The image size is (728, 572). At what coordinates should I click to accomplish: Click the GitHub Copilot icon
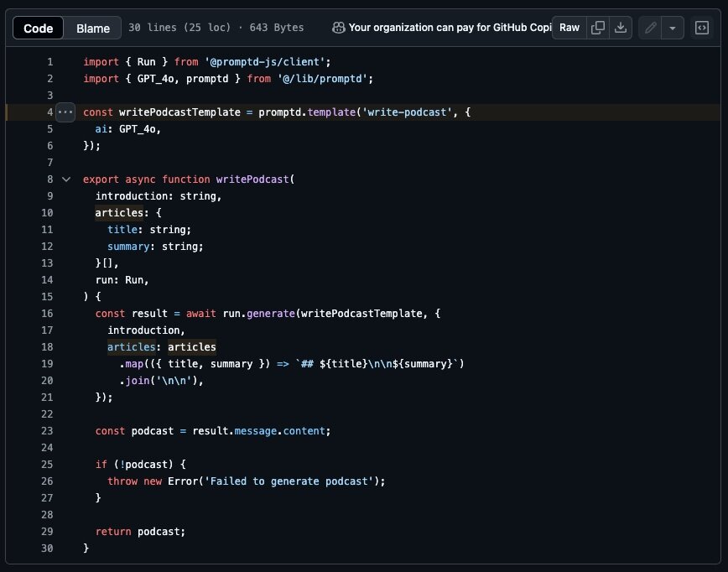(338, 28)
